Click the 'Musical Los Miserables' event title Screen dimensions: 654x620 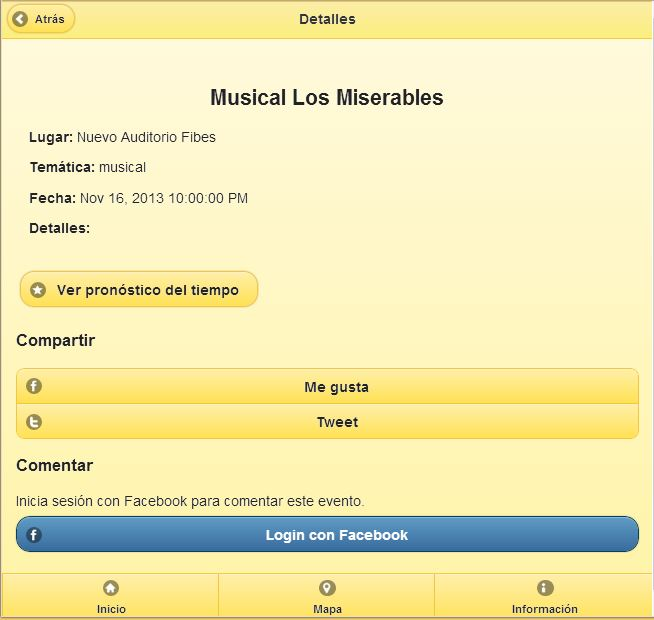tap(327, 98)
